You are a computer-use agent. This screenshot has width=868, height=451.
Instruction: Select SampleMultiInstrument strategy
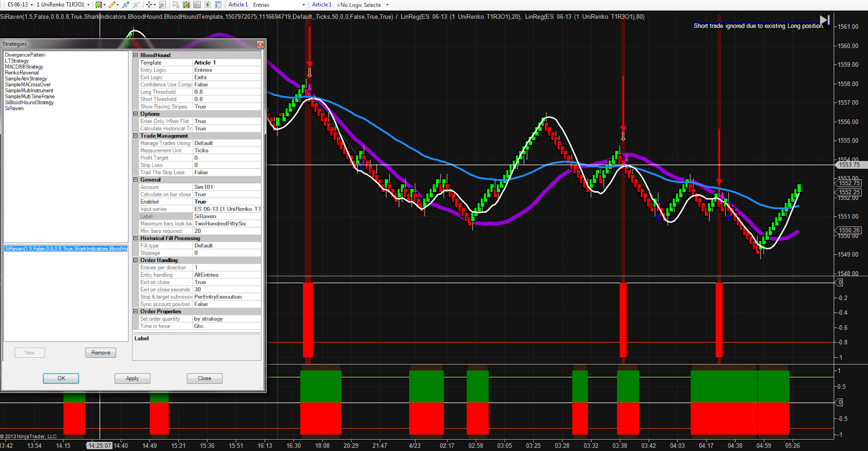[29, 91]
